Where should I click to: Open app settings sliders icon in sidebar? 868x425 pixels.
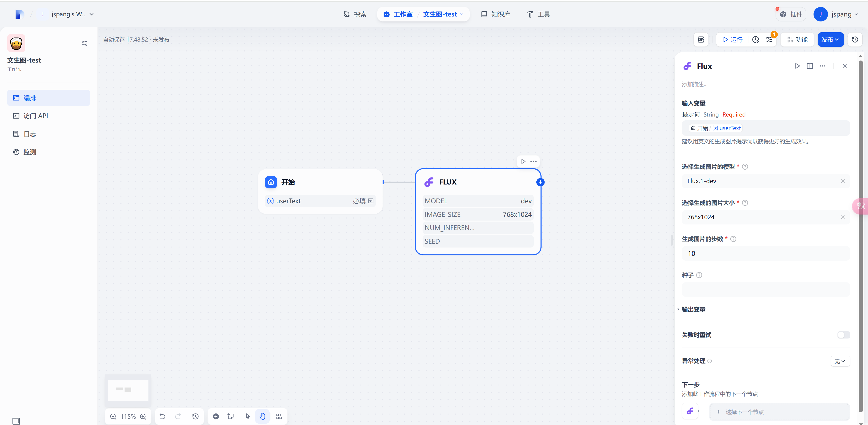point(85,43)
